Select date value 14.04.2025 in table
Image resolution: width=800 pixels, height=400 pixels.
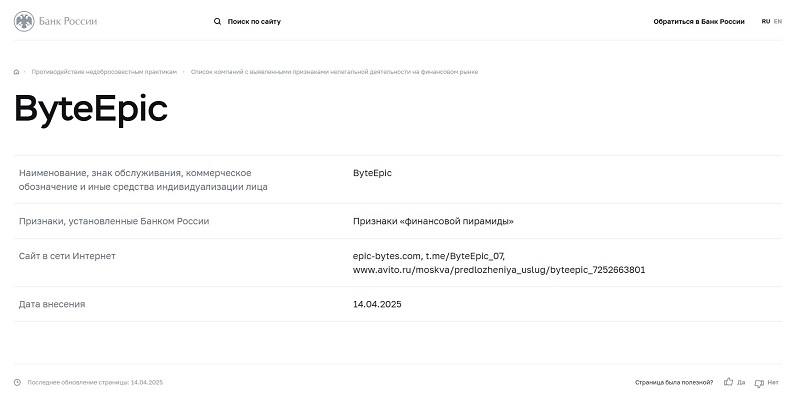[x=377, y=304]
